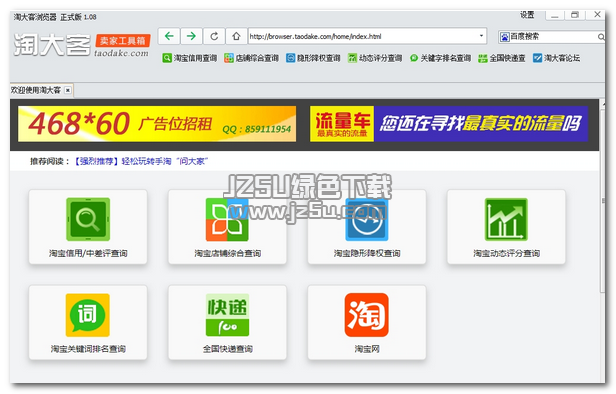616x394 pixels.
Task: Open the 设置 settings menu
Action: pyautogui.click(x=527, y=15)
